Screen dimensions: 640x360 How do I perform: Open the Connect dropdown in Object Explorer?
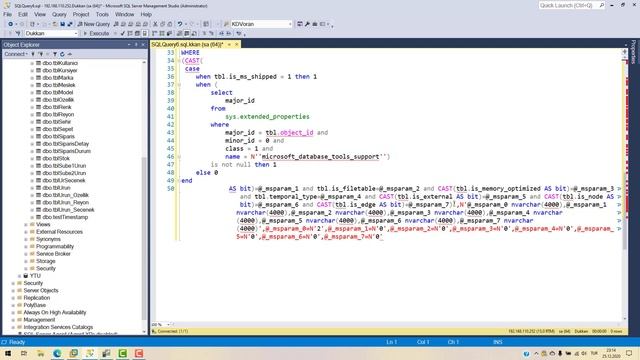[x=16, y=54]
